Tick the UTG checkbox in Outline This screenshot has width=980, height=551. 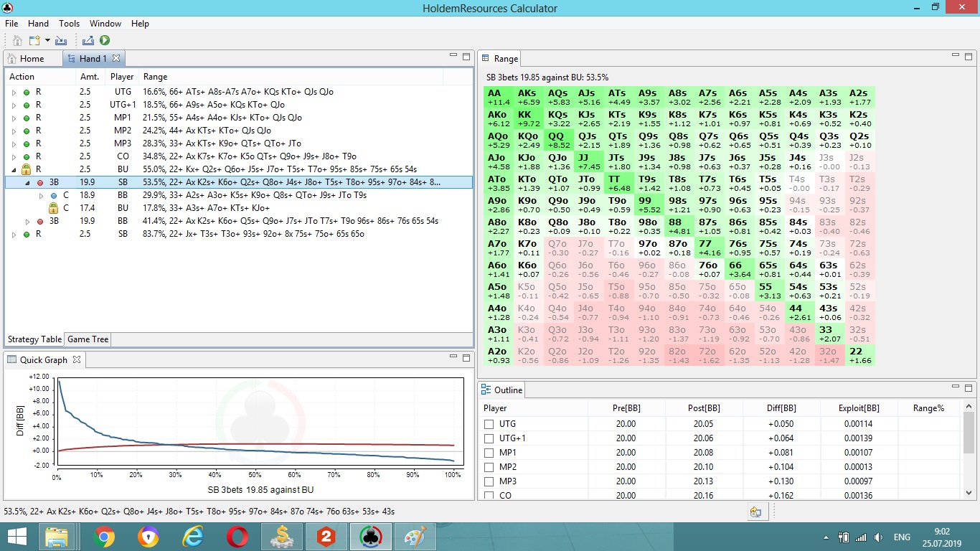[x=489, y=424]
